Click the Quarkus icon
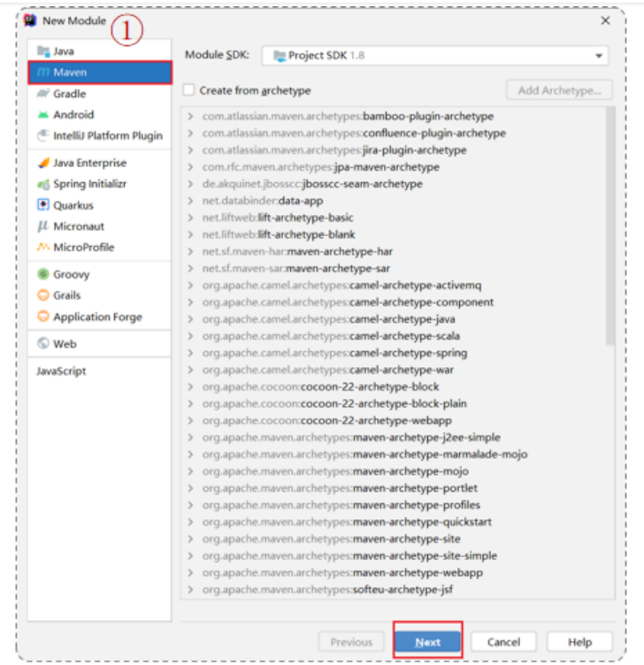 tap(43, 205)
